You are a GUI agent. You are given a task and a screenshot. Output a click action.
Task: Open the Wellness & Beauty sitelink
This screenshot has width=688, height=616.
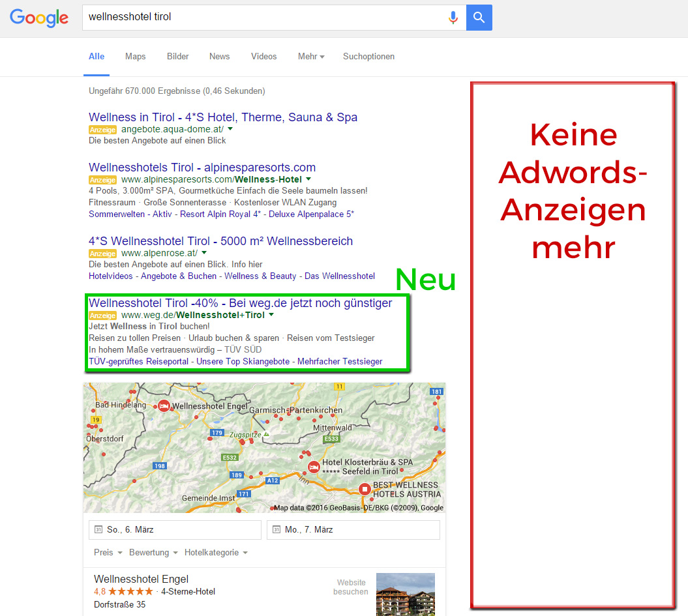pos(260,276)
